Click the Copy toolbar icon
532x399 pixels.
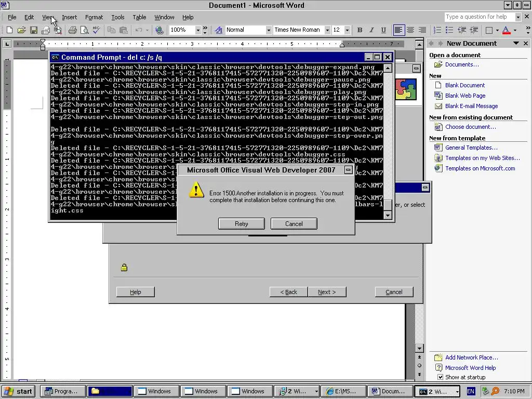tap(111, 30)
